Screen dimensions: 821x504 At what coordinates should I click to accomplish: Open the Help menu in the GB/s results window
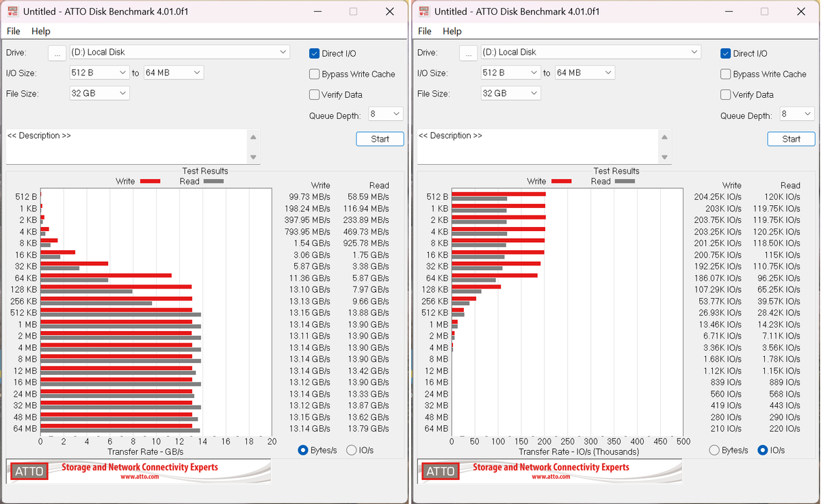(x=41, y=31)
